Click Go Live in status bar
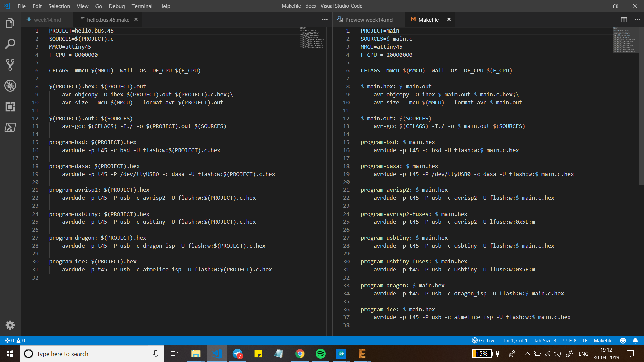644x362 pixels. pos(484,340)
